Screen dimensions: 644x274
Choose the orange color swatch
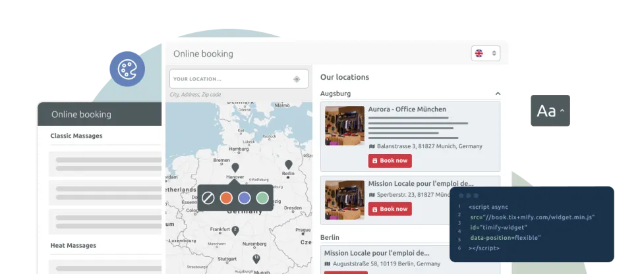point(226,198)
